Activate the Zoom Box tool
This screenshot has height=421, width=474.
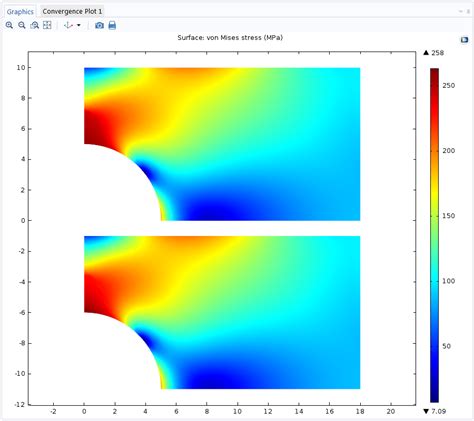tap(34, 25)
